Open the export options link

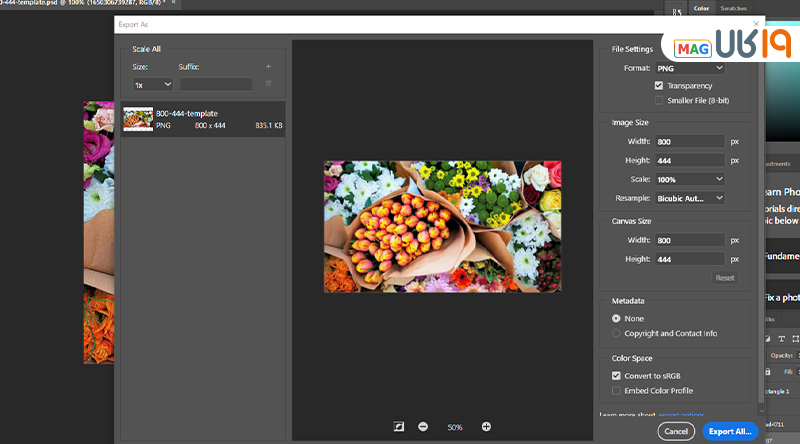point(682,414)
